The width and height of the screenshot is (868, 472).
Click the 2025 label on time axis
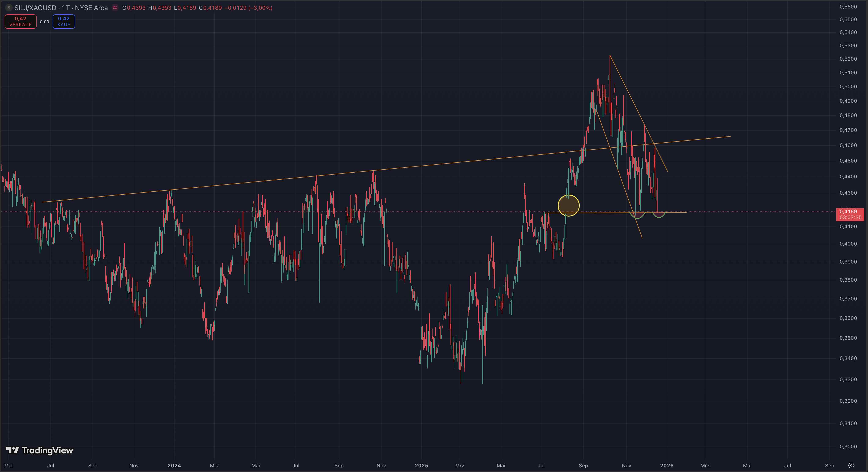421,466
